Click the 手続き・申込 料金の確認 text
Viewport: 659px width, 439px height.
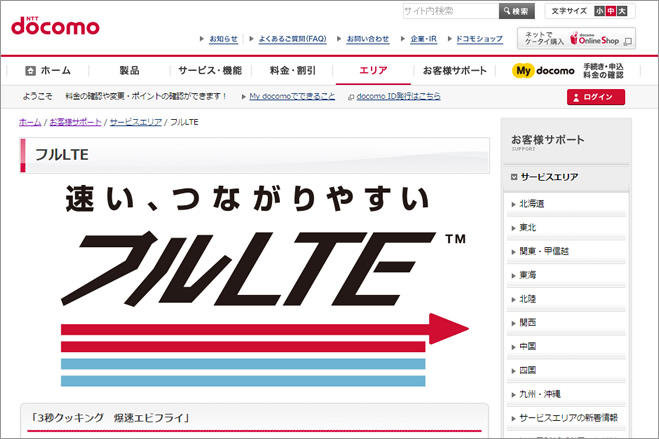pyautogui.click(x=603, y=71)
